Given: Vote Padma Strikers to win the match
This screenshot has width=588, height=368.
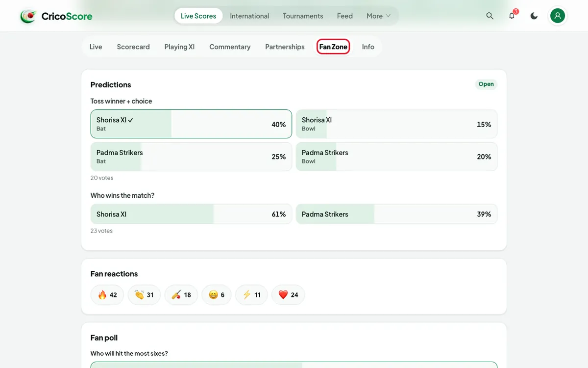Looking at the screenshot, I should pyautogui.click(x=396, y=214).
